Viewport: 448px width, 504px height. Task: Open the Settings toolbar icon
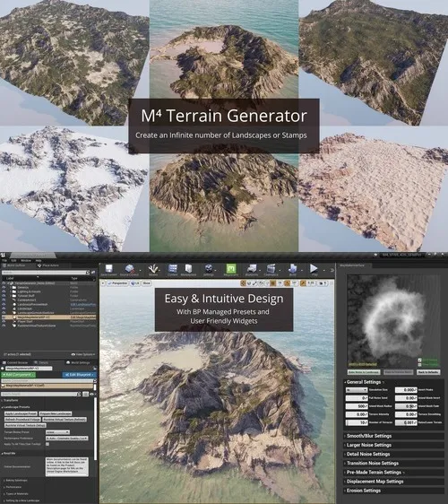click(209, 269)
